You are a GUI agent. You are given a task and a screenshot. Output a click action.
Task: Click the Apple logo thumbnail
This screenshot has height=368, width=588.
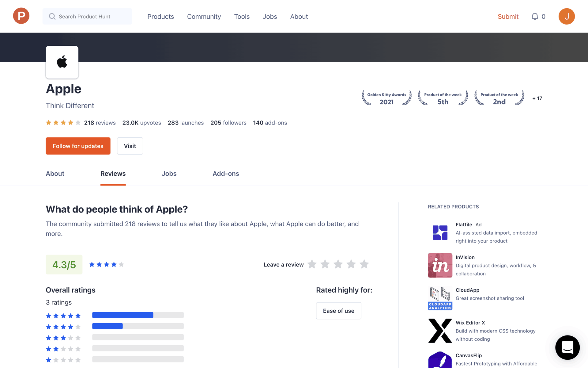62,62
